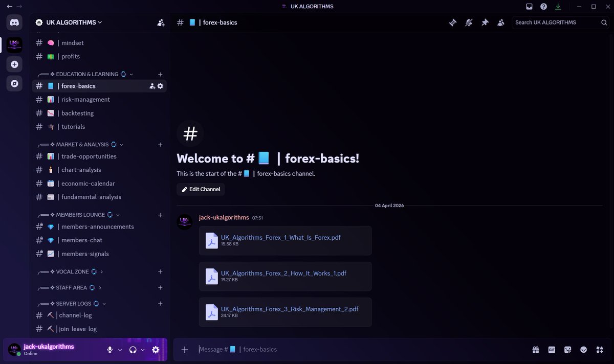614x364 pixels.
Task: Collapse the Market & Analysis category
Action: click(x=80, y=145)
